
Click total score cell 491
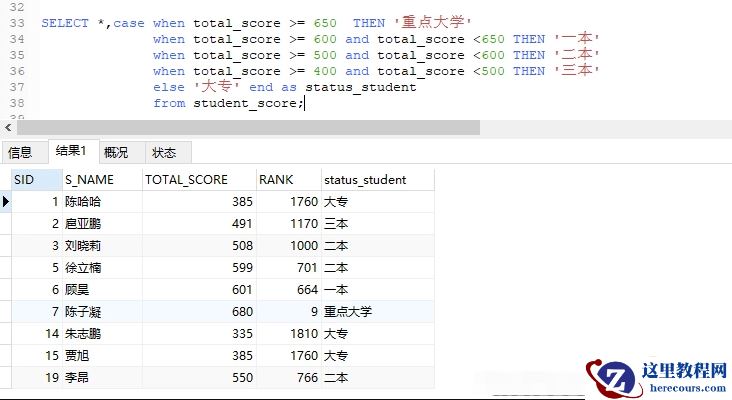point(199,224)
